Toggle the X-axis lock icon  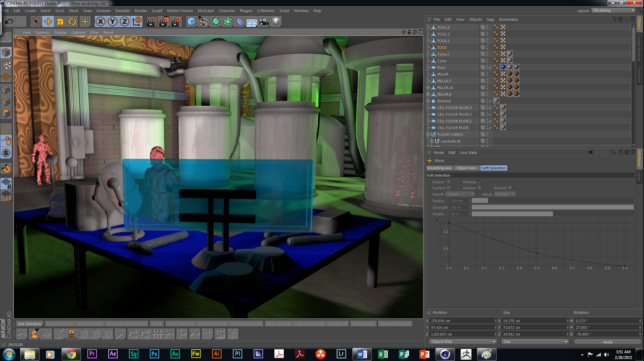pos(101,22)
